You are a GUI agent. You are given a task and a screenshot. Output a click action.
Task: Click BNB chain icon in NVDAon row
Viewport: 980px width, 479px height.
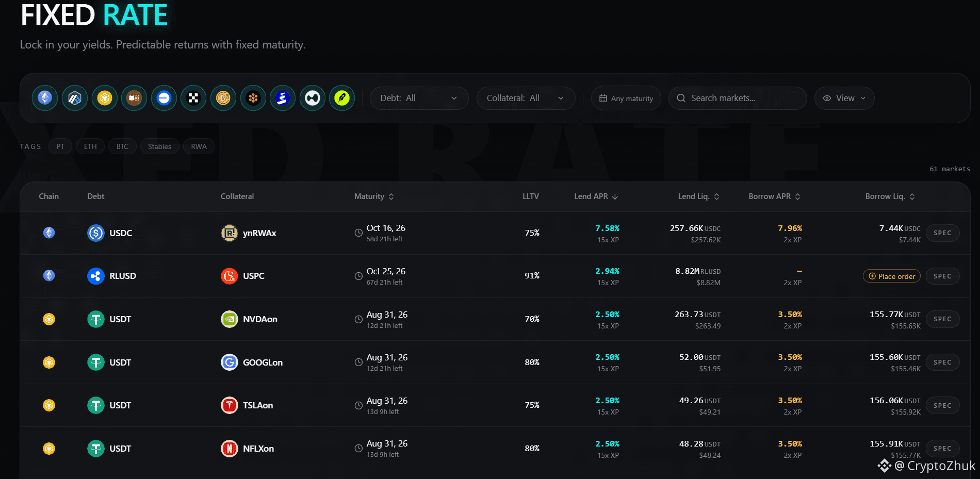click(x=49, y=319)
